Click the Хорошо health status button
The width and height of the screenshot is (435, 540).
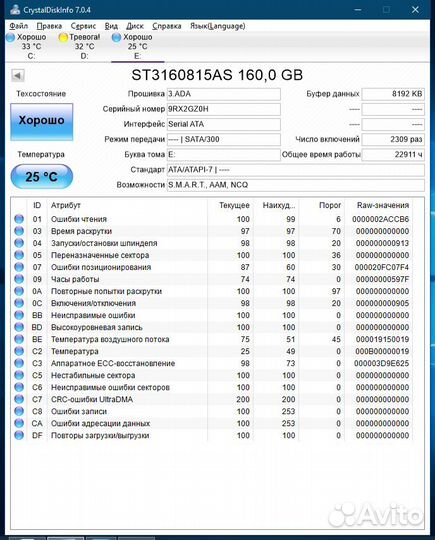42,122
